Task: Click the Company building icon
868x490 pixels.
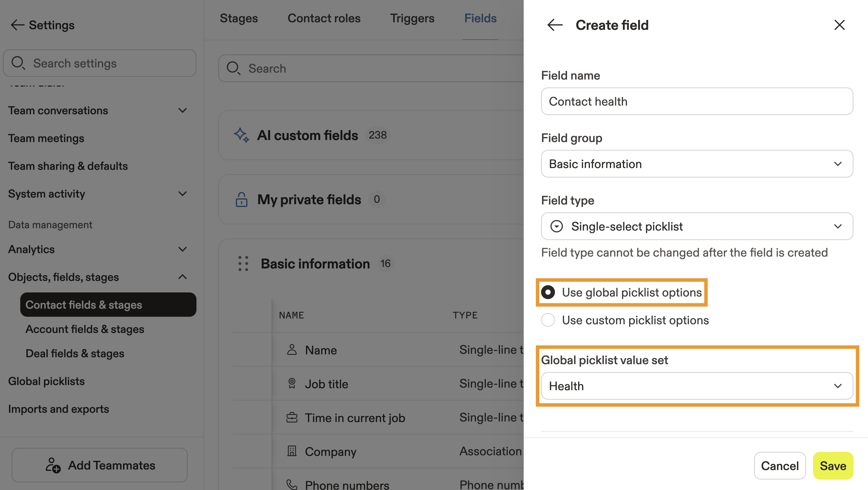Action: click(292, 451)
